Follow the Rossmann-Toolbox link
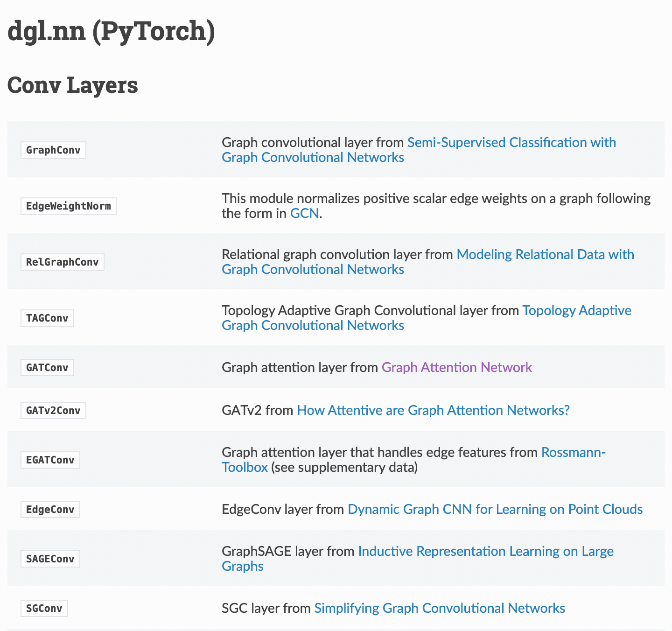672x631 pixels. coord(573,452)
